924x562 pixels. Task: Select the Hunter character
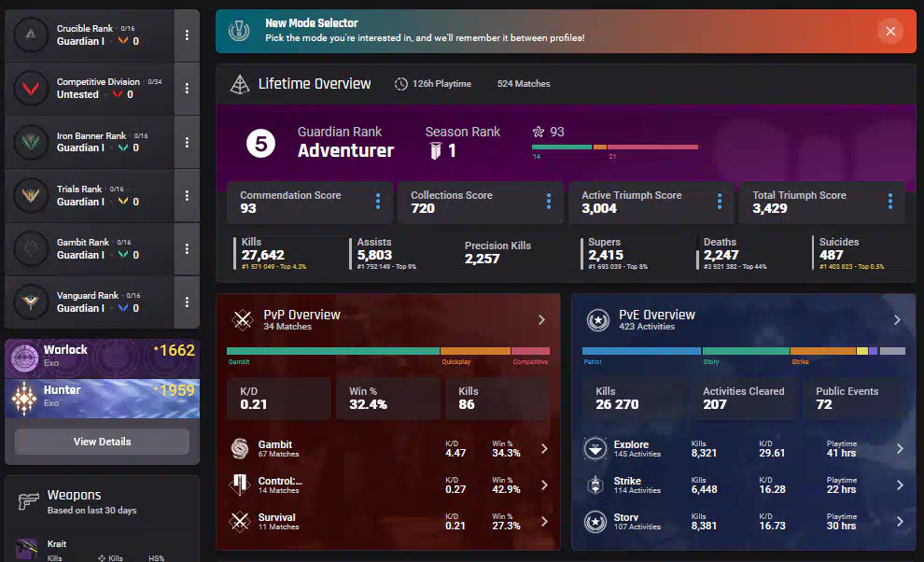coord(102,398)
